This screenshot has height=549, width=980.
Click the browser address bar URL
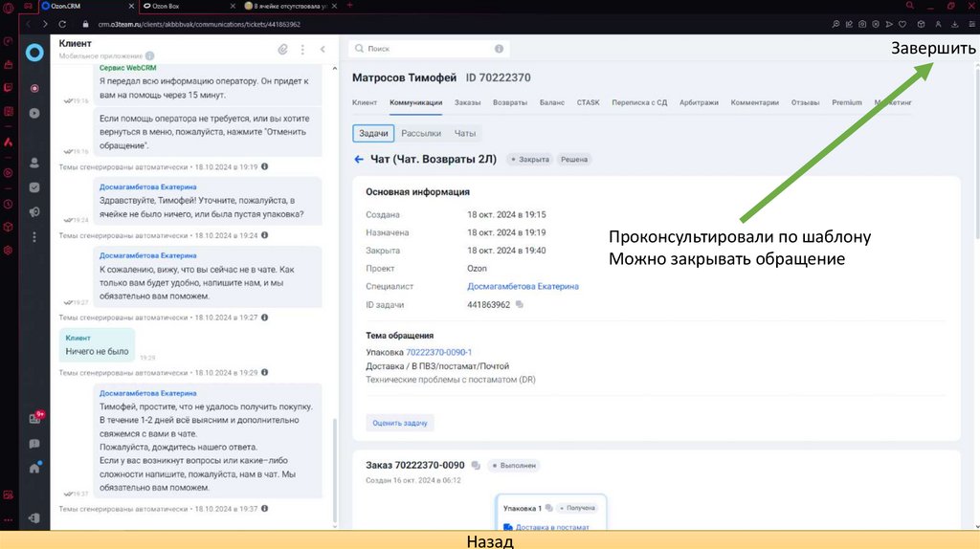click(199, 24)
